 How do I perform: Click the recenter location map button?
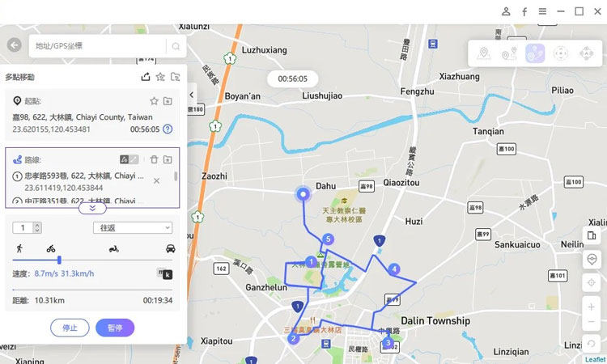click(592, 283)
